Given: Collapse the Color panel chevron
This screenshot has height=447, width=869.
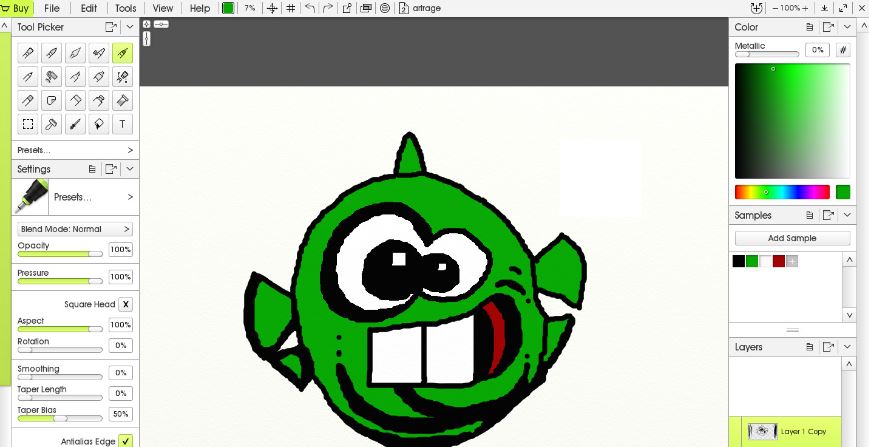Looking at the screenshot, I should [847, 27].
